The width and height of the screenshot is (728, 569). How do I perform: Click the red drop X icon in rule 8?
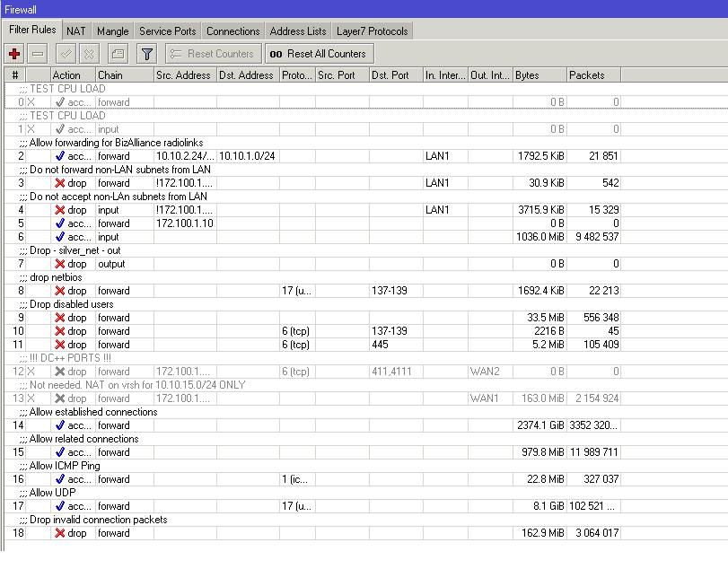60,291
